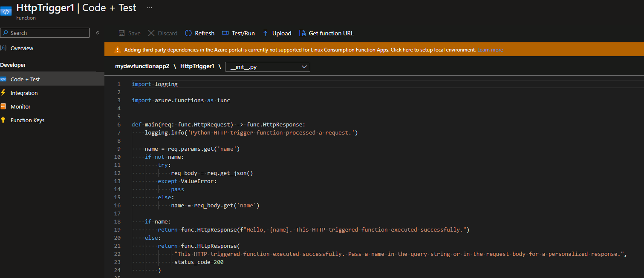Discard code changes

click(163, 33)
